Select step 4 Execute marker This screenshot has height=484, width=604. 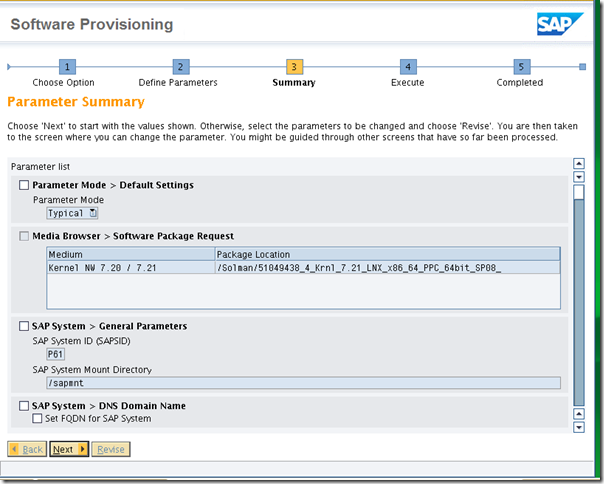pyautogui.click(x=408, y=67)
